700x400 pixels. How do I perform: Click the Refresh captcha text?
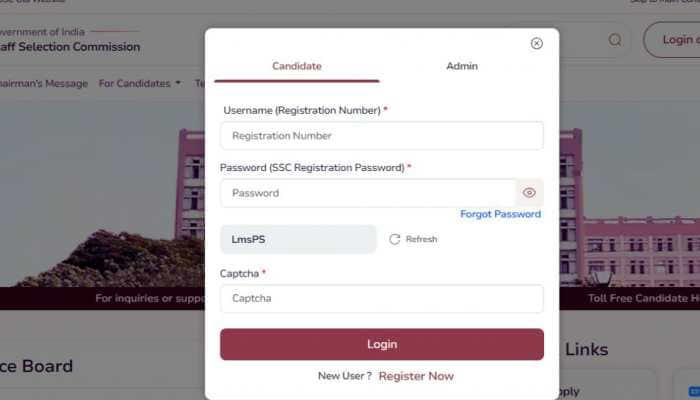coord(421,239)
